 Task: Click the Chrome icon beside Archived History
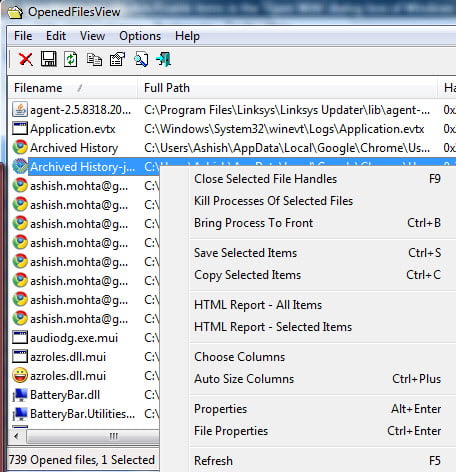pos(20,147)
